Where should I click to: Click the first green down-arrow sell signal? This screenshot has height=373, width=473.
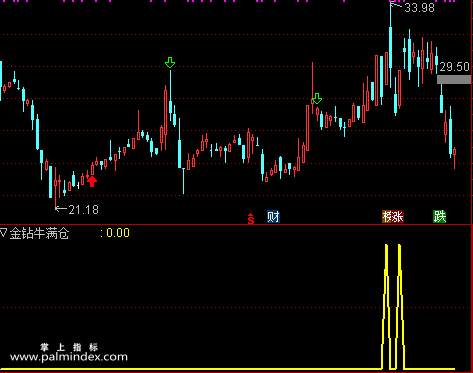(170, 62)
